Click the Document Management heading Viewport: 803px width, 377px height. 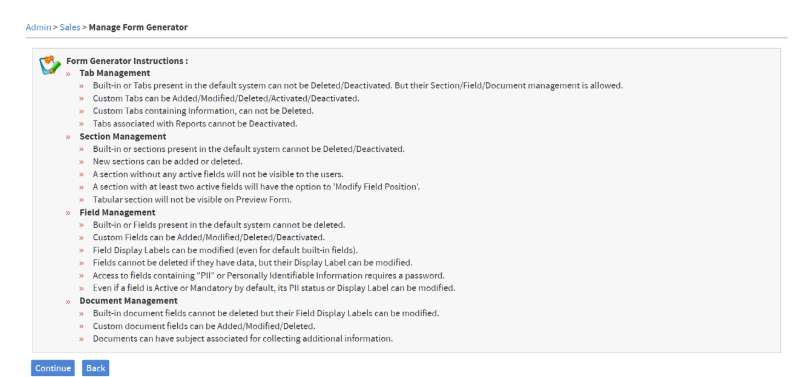[129, 301]
